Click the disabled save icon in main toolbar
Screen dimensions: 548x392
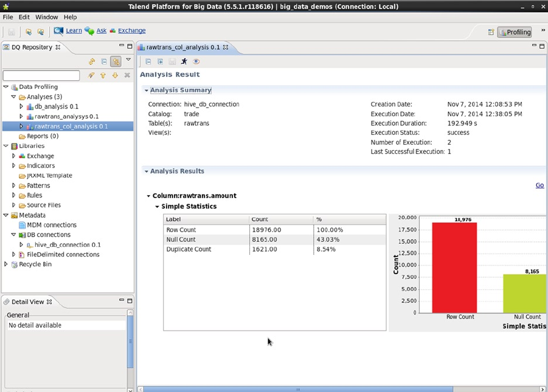[x=11, y=32]
